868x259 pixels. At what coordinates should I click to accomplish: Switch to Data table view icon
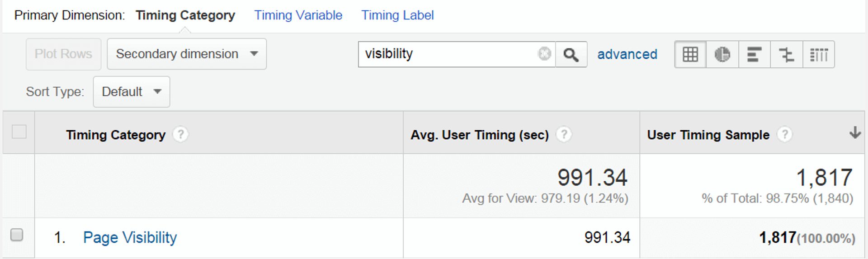pos(690,55)
